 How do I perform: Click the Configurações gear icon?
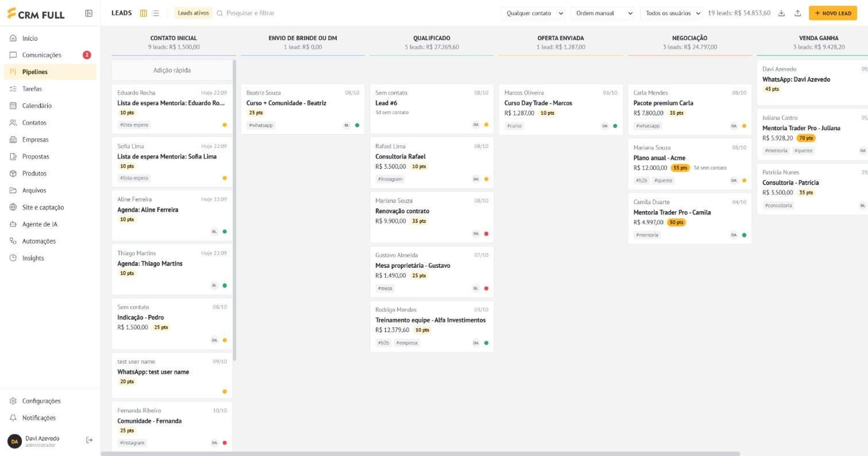(13, 401)
